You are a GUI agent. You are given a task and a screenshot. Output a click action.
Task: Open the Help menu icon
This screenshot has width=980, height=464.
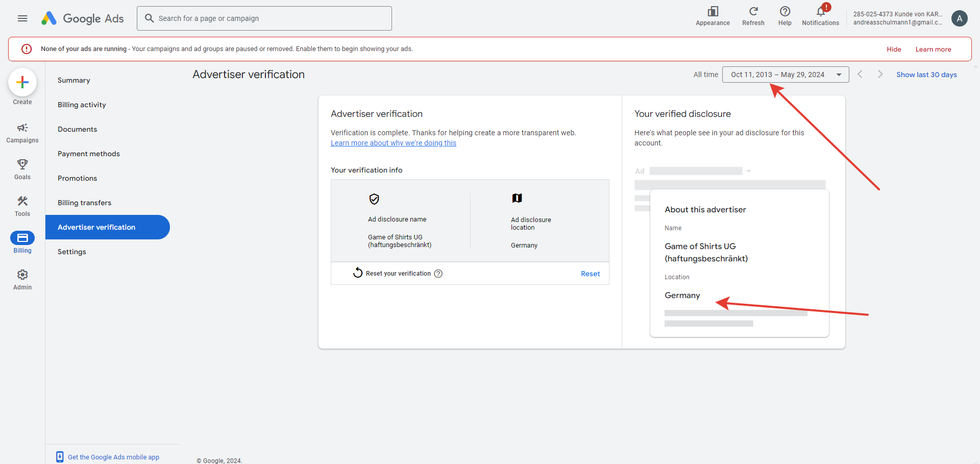(785, 12)
